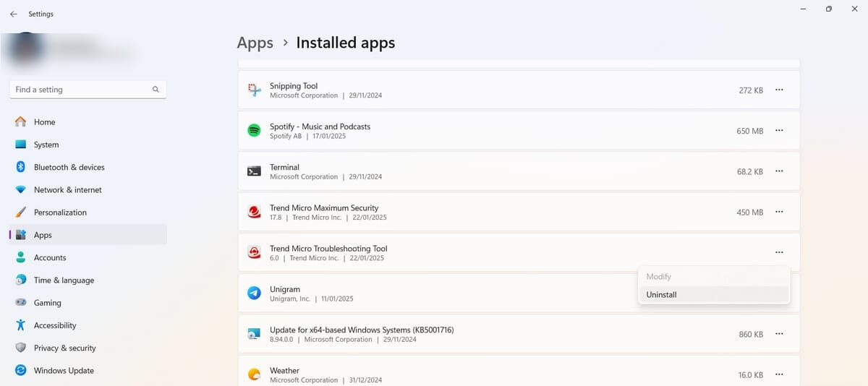Click the greyed Modify menu entry
Viewport: 868px width, 386px height.
point(714,277)
